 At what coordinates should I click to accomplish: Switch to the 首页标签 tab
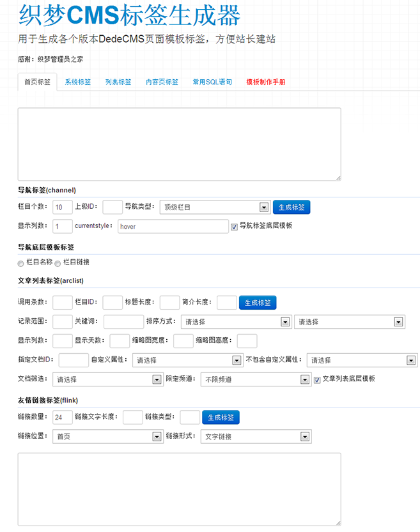click(x=37, y=82)
